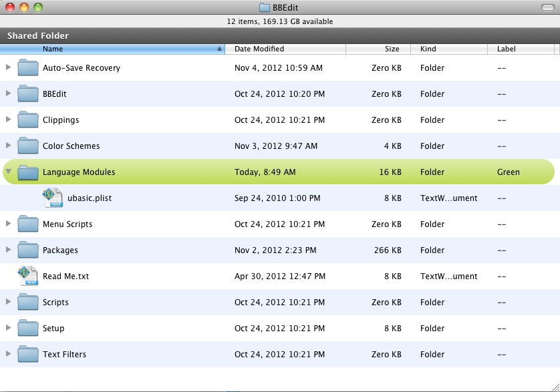The image size is (560, 392).
Task: Select the Color Schemes name text
Action: click(x=71, y=146)
